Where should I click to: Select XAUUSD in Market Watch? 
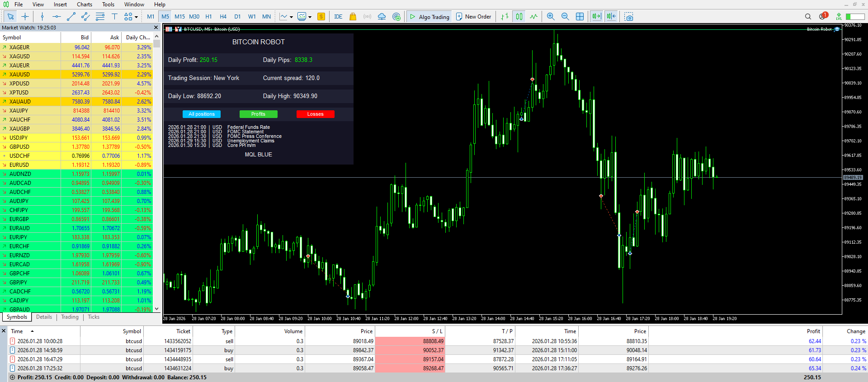[x=76, y=75]
